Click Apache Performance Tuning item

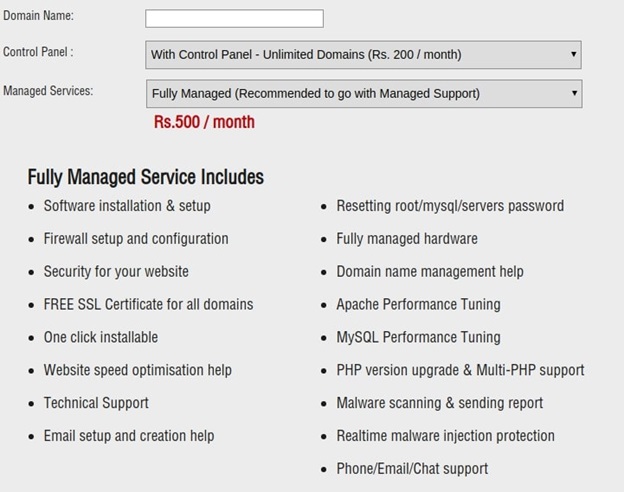(418, 305)
